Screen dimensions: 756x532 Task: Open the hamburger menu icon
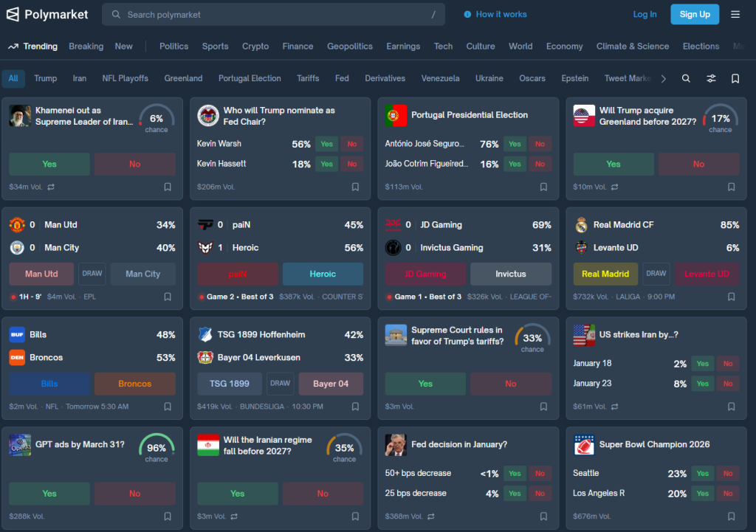[735, 14]
